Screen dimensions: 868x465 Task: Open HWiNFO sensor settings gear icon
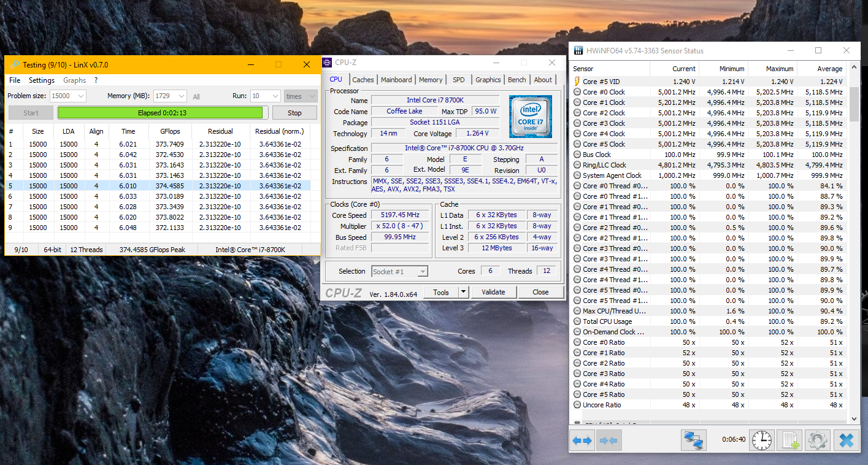pos(818,440)
